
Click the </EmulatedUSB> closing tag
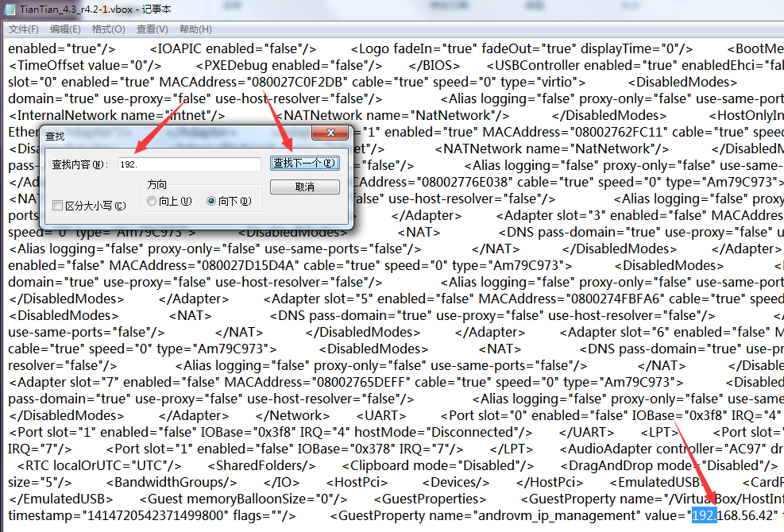click(x=61, y=499)
